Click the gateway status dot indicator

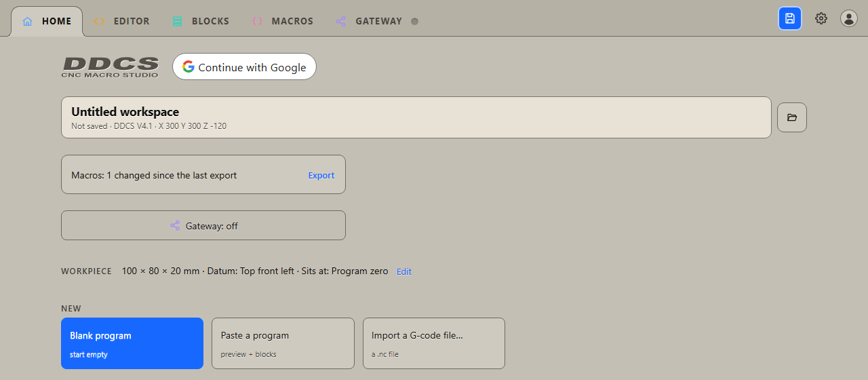tap(415, 21)
